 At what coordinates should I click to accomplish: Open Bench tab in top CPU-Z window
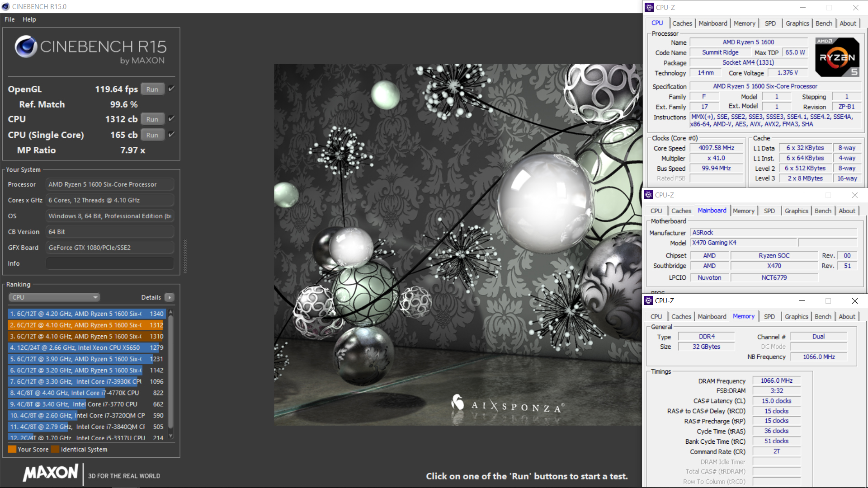click(824, 23)
